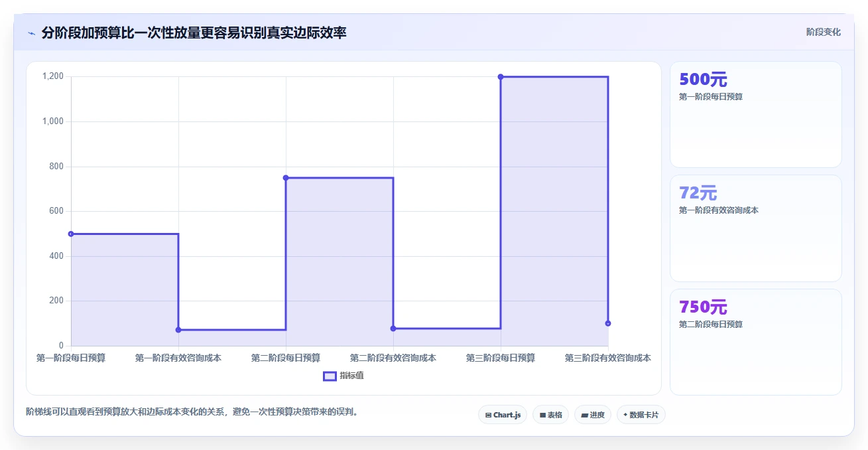868x450 pixels.
Task: Click the 72元 card value
Action: (x=698, y=193)
